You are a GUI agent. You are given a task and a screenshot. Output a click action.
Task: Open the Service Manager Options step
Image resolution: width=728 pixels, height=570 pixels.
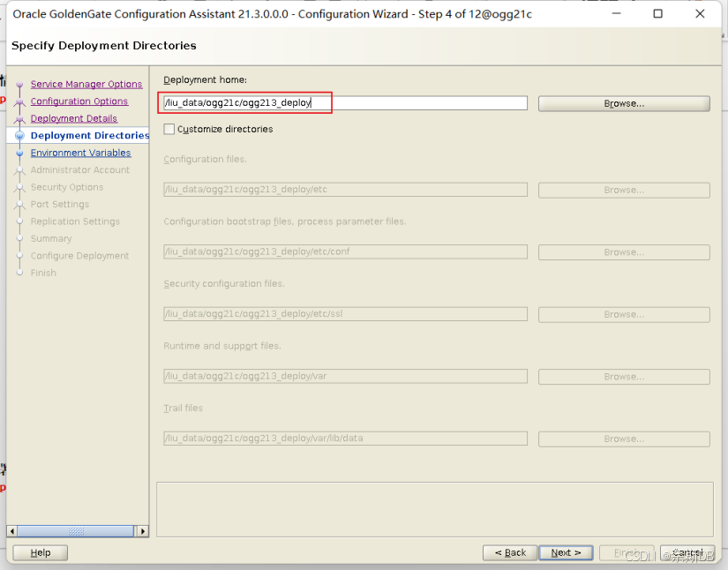point(86,84)
